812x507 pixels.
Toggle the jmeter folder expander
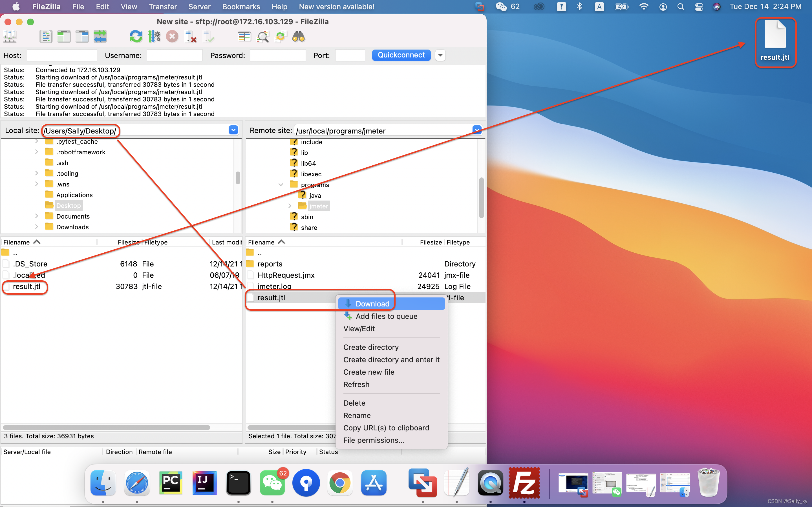(x=290, y=205)
